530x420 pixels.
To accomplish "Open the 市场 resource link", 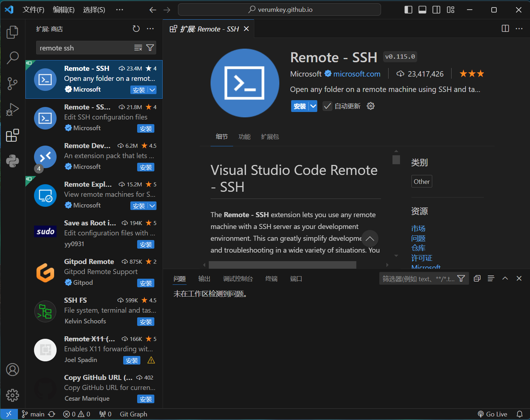I will (418, 228).
